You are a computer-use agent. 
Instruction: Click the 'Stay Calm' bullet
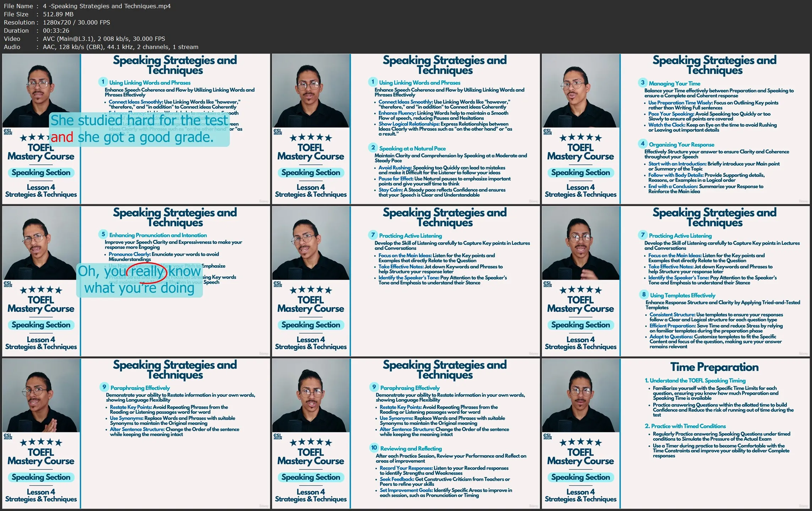[x=442, y=192]
